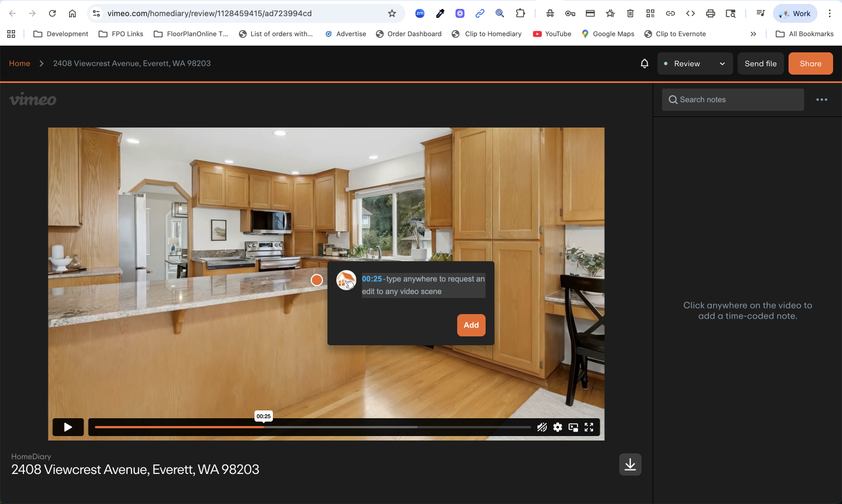Unmute the video sound
Screen dimensions: 842x504
[542, 427]
